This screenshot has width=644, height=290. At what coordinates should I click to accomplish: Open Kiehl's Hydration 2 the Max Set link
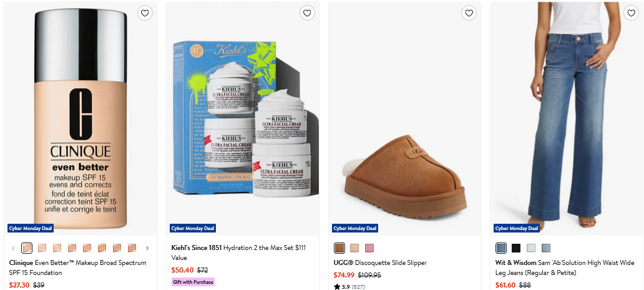point(238,252)
